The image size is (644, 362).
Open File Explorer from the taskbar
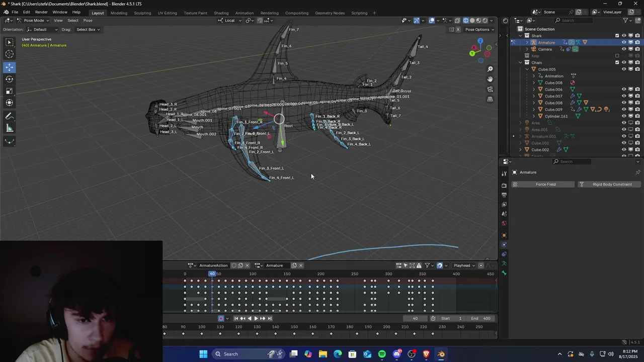click(x=323, y=354)
